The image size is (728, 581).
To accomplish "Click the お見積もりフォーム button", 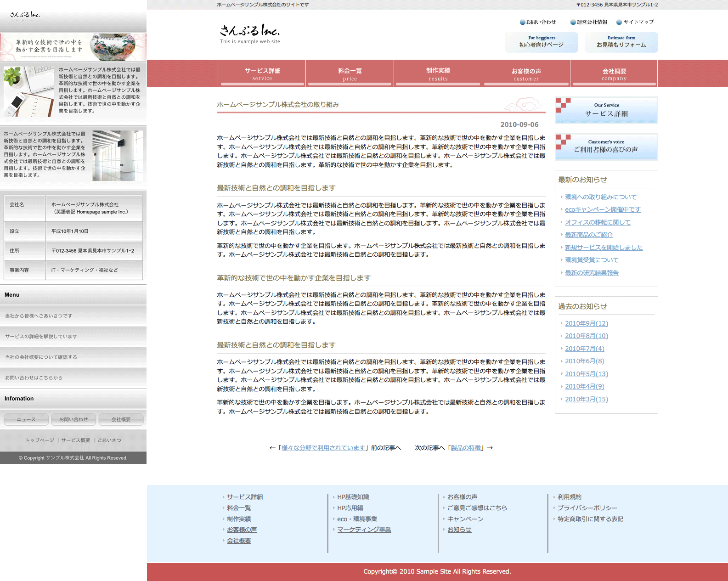I will tap(621, 42).
